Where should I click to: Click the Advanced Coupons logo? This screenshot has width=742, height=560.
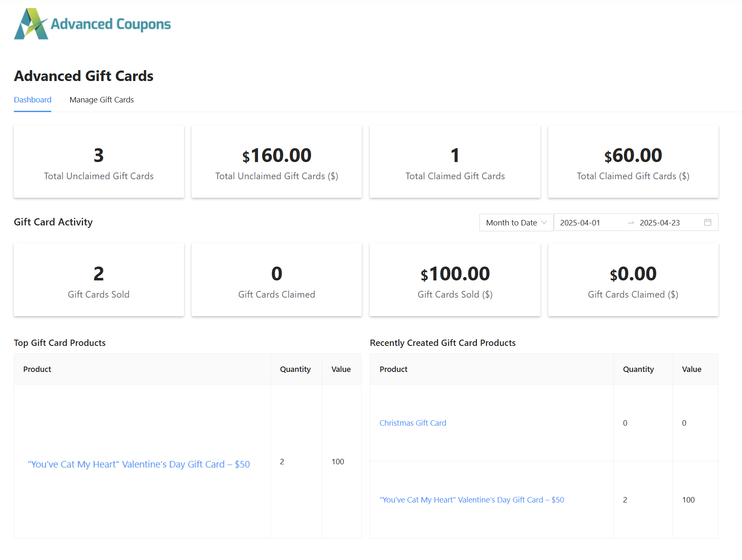tap(92, 24)
